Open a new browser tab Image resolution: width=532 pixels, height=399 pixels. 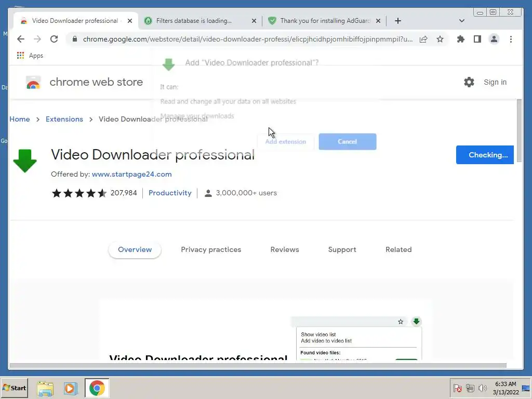[x=398, y=21]
